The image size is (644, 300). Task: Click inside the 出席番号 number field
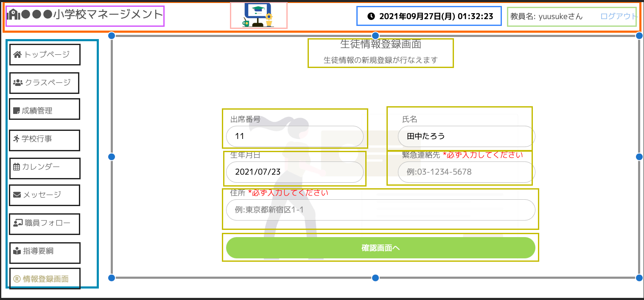pos(296,136)
